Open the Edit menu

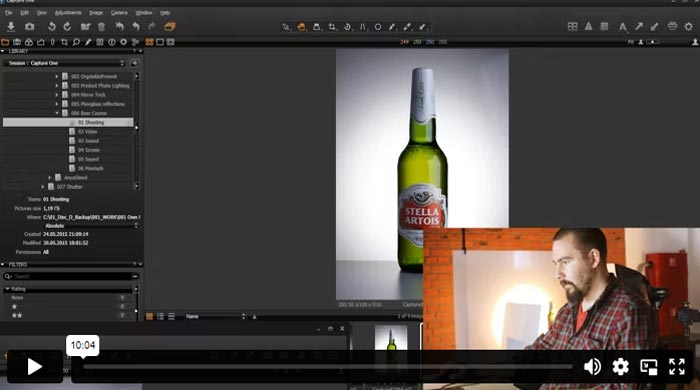click(25, 12)
